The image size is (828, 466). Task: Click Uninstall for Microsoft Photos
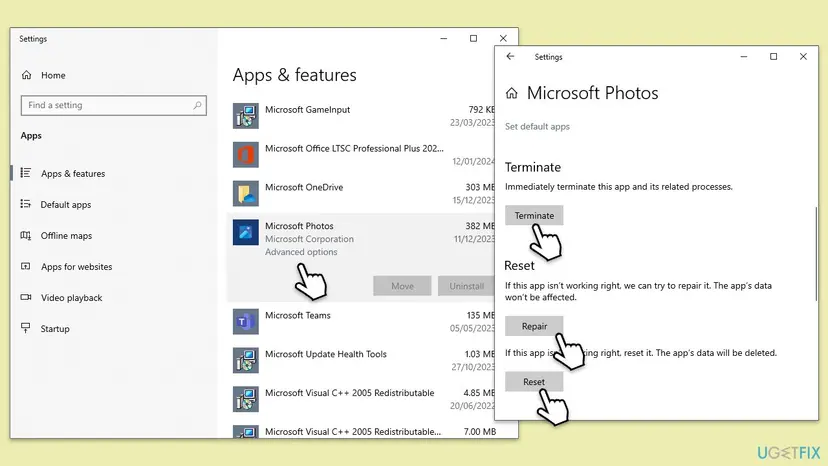pos(466,286)
